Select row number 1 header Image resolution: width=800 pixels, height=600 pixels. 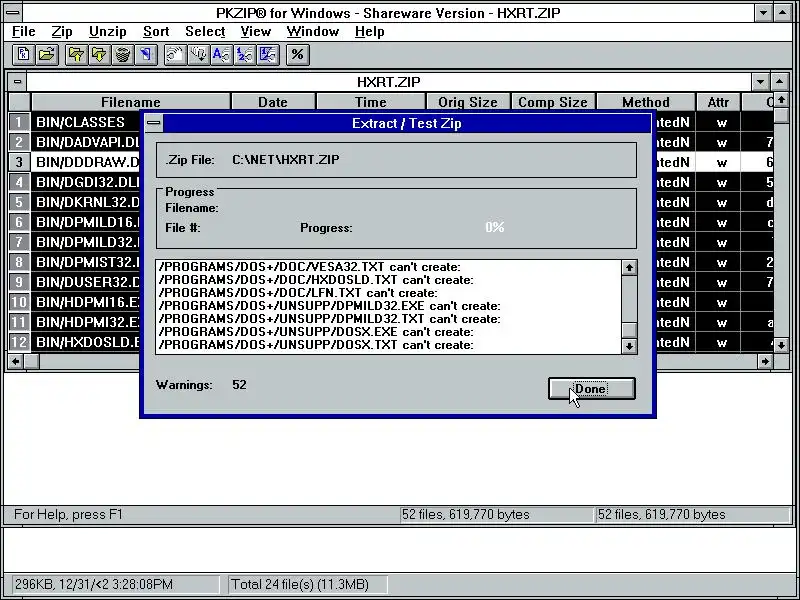[x=19, y=122]
